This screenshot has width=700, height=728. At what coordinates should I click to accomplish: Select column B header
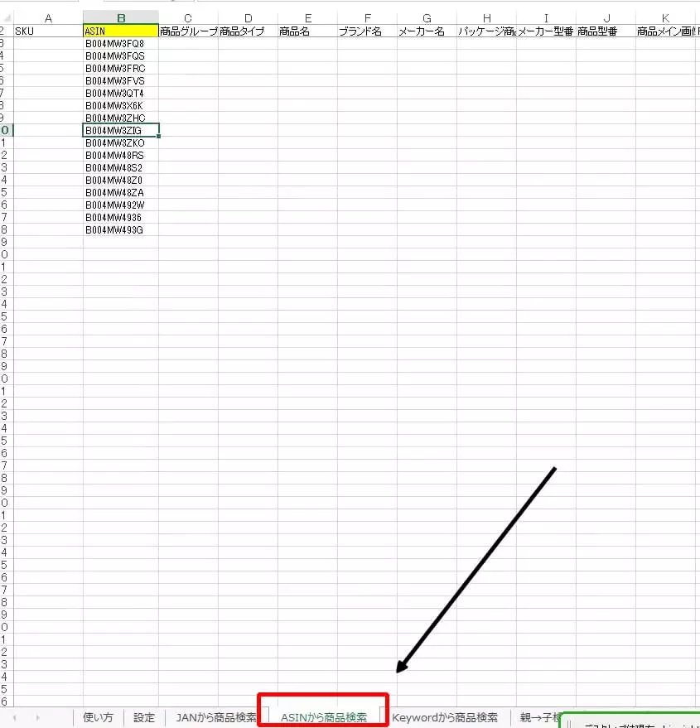pos(121,17)
